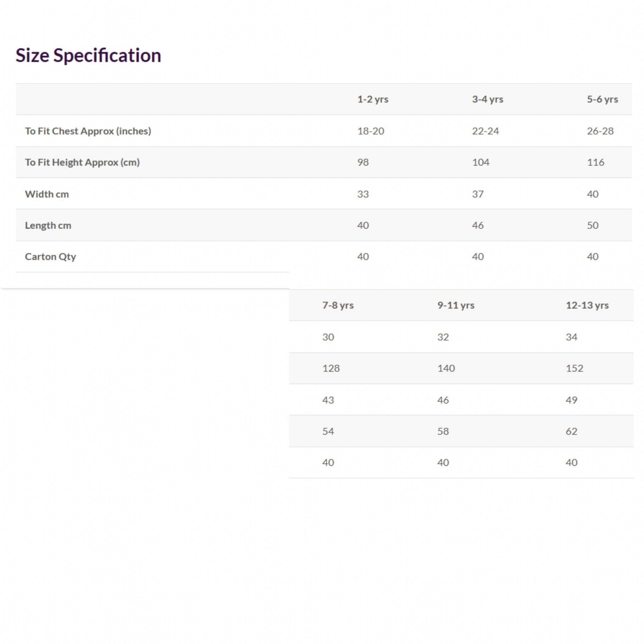Screen dimensions: 644x644
Task: Click value "30" in 7-8 yrs column
Action: 328,337
